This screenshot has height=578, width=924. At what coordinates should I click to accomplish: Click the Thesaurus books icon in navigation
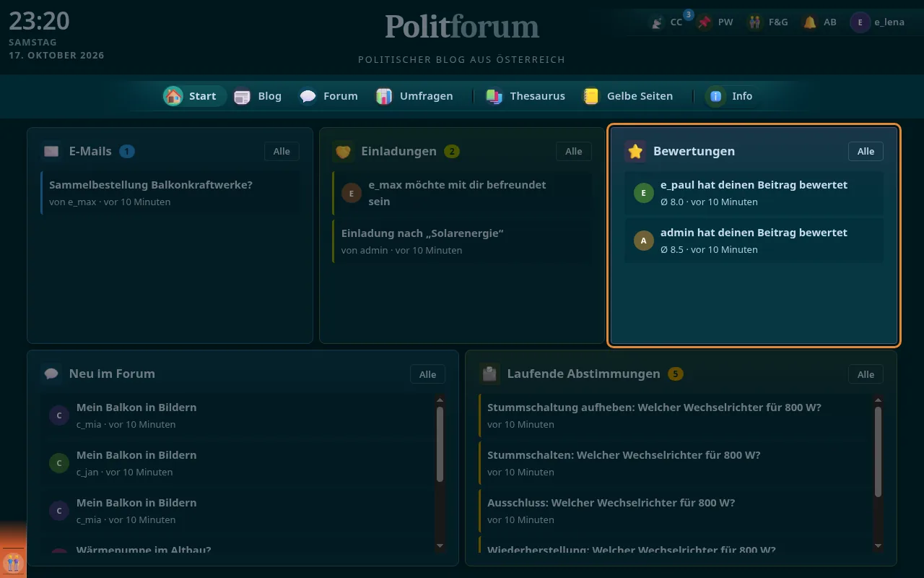coord(494,96)
